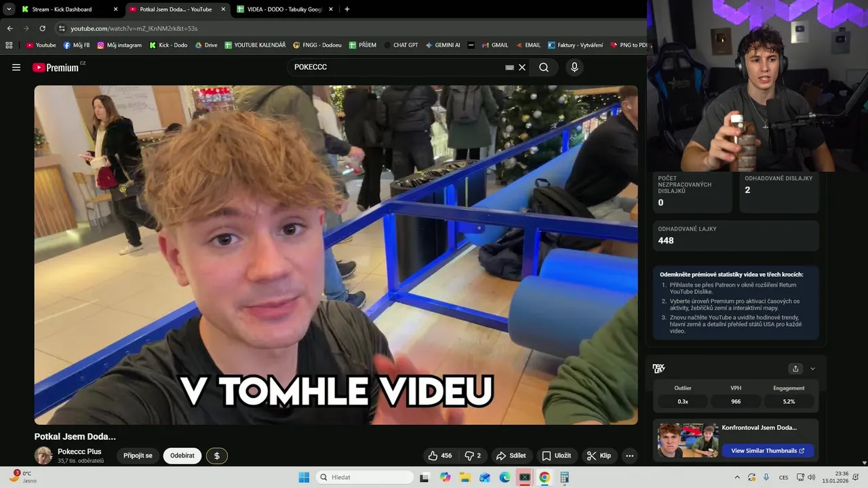Open Calculator app on taskbar
Image resolution: width=868 pixels, height=488 pixels.
pyautogui.click(x=564, y=477)
